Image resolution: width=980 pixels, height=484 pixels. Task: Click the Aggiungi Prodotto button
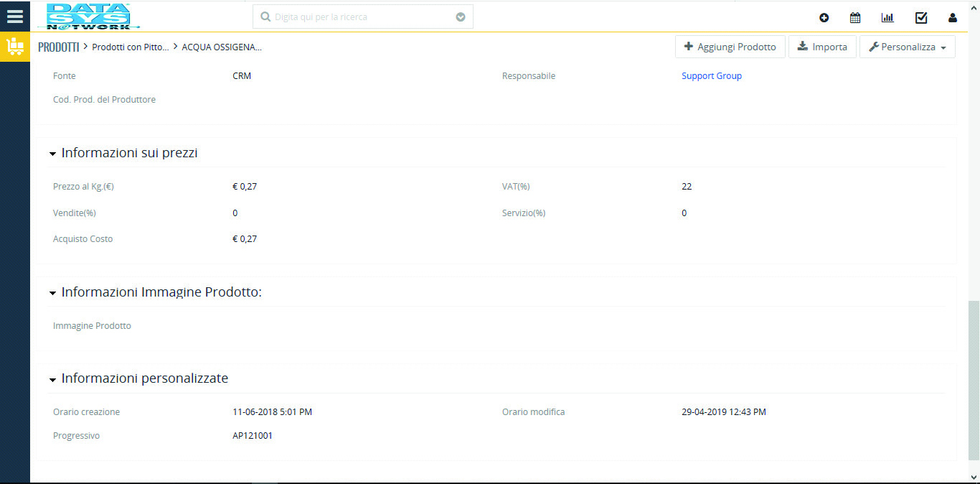tap(730, 47)
